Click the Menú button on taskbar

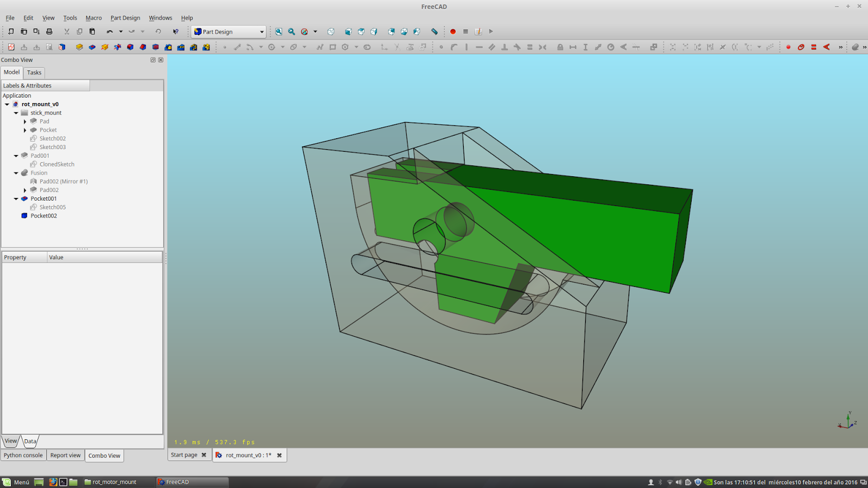click(16, 482)
